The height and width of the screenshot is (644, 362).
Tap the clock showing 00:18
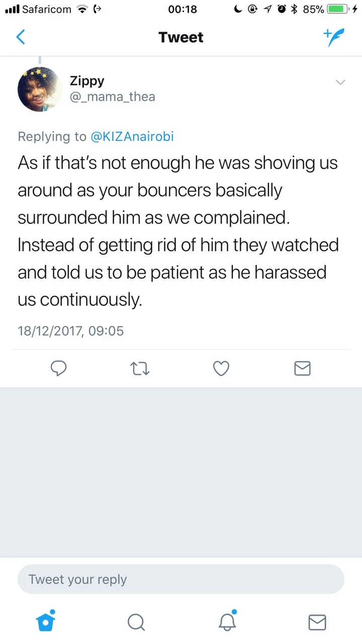(x=183, y=9)
